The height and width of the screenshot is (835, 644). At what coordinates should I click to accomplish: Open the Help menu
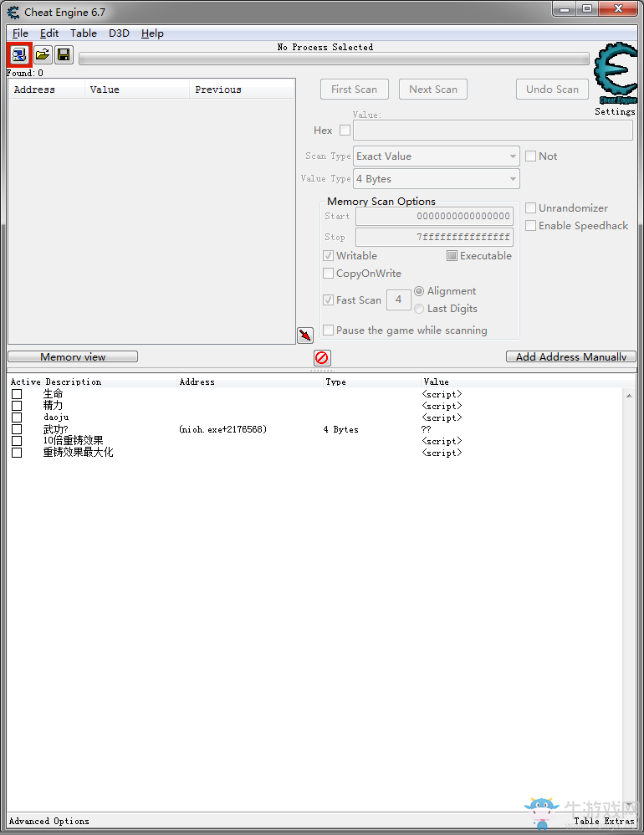coord(152,33)
